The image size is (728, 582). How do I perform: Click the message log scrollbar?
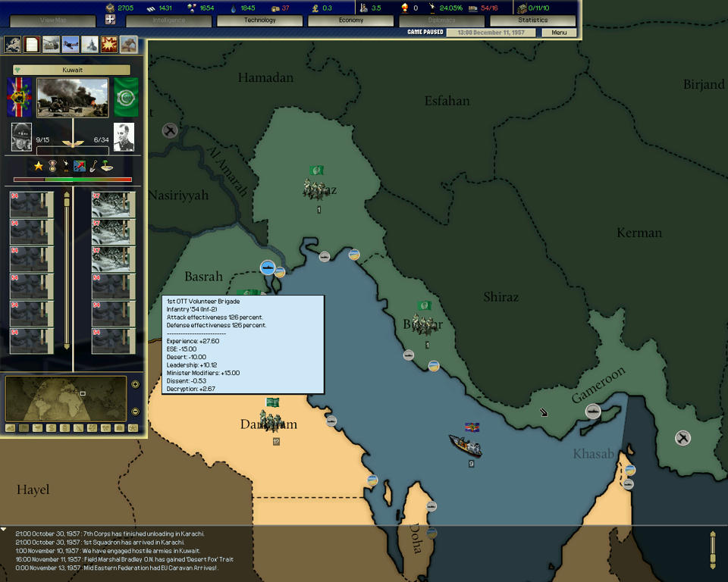click(x=712, y=549)
